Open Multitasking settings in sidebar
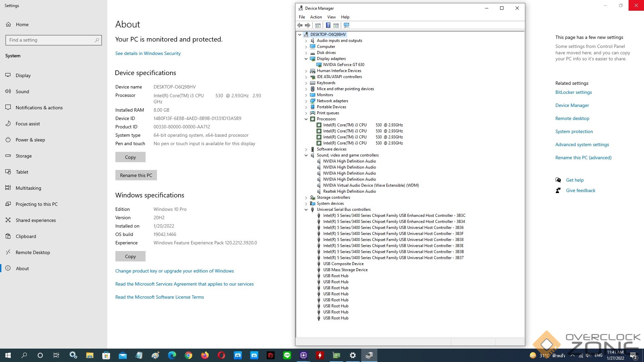This screenshot has height=362, width=644. tap(28, 188)
